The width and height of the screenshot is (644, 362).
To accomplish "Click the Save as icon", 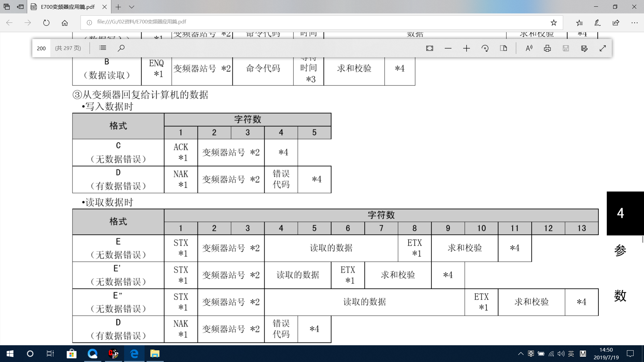I will (x=584, y=48).
